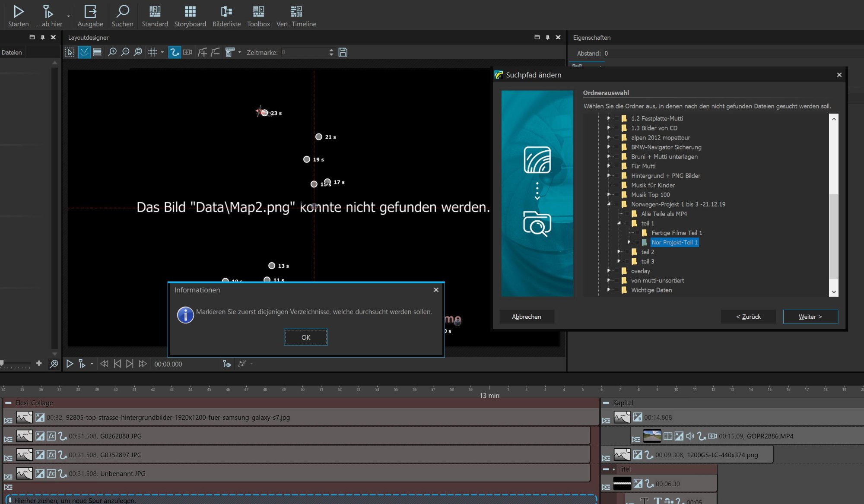Confirm the information dialog with OK
Image resolution: width=864 pixels, height=504 pixels.
point(306,337)
